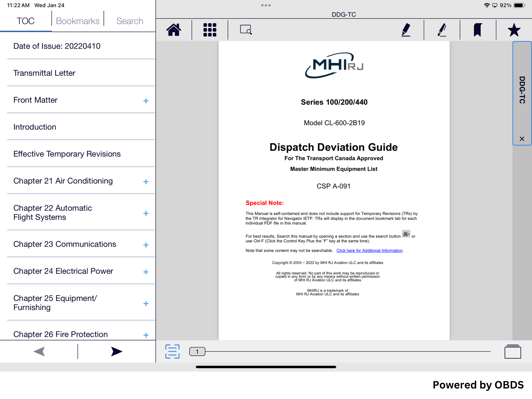The width and height of the screenshot is (532, 399).
Task: Click the binoculars search button in document
Action: tap(406, 234)
